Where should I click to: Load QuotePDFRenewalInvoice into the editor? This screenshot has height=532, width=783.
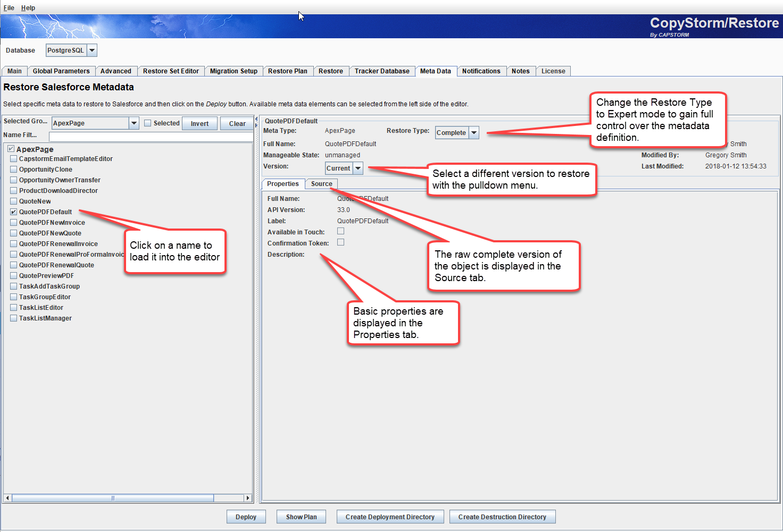59,244
